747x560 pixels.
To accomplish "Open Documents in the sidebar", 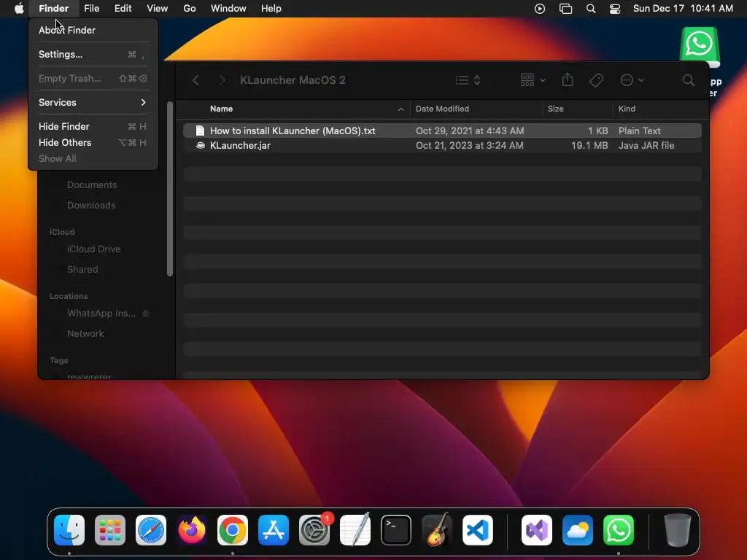I will [92, 184].
